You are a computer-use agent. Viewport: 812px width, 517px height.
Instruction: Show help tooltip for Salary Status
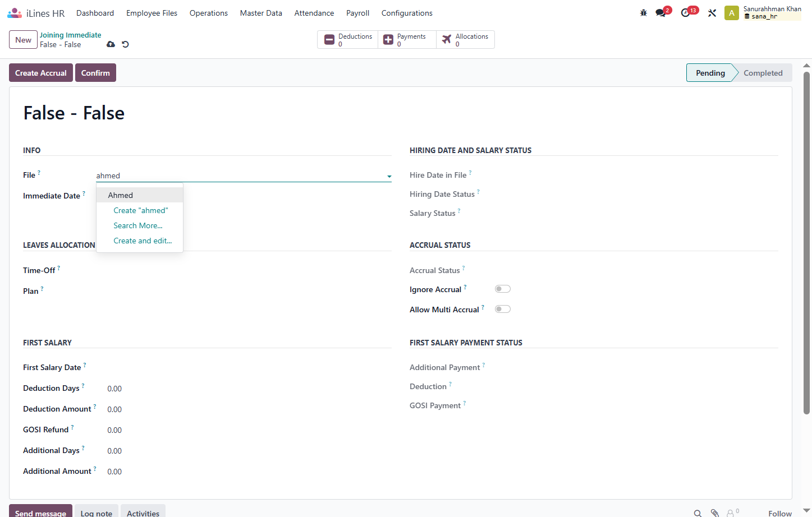pyautogui.click(x=459, y=211)
